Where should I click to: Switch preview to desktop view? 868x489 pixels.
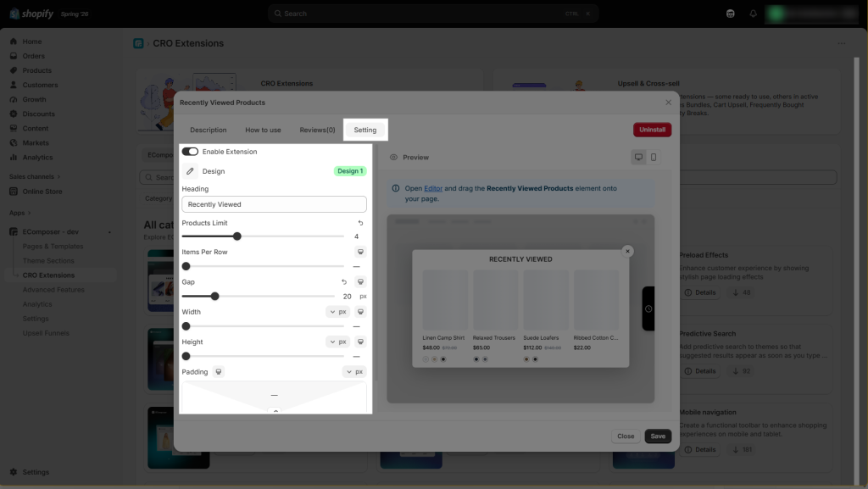pyautogui.click(x=638, y=157)
